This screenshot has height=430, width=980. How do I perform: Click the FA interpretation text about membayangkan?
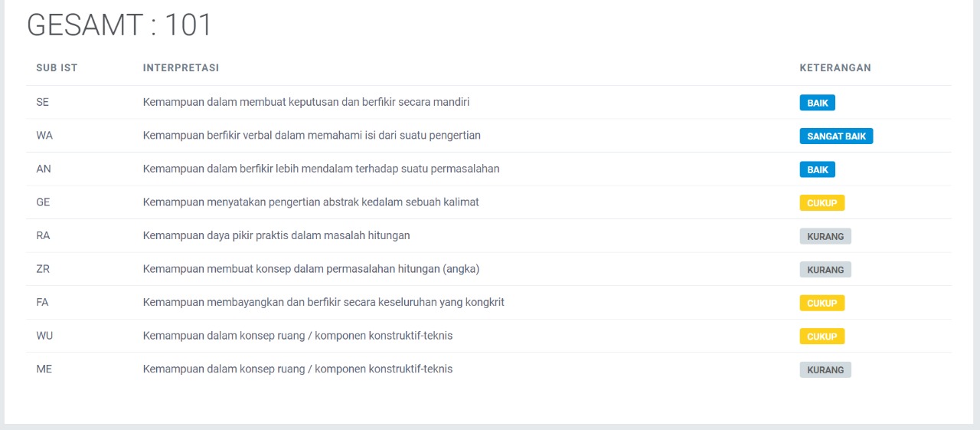point(324,302)
